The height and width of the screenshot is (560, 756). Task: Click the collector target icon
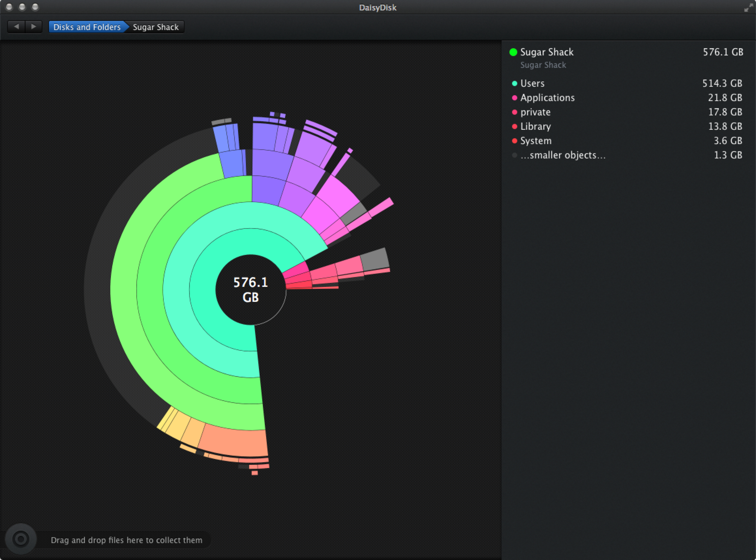tap(21, 538)
